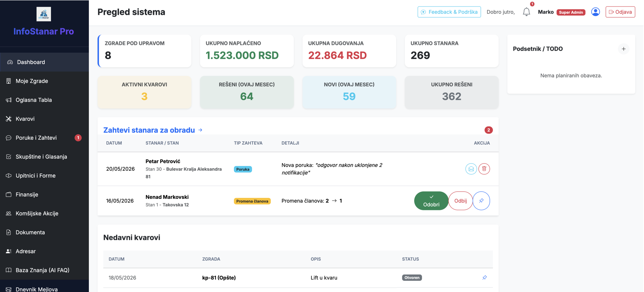
Task: Click the Poruka type tag
Action: pyautogui.click(x=243, y=169)
